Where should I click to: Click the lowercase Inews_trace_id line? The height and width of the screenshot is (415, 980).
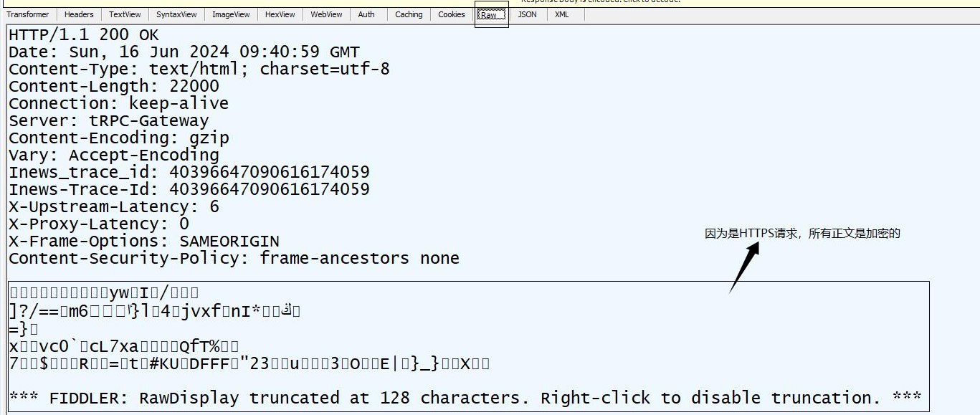189,173
